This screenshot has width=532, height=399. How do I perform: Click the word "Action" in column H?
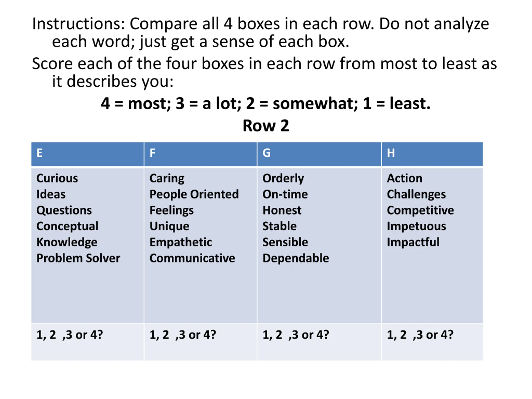coord(405,179)
